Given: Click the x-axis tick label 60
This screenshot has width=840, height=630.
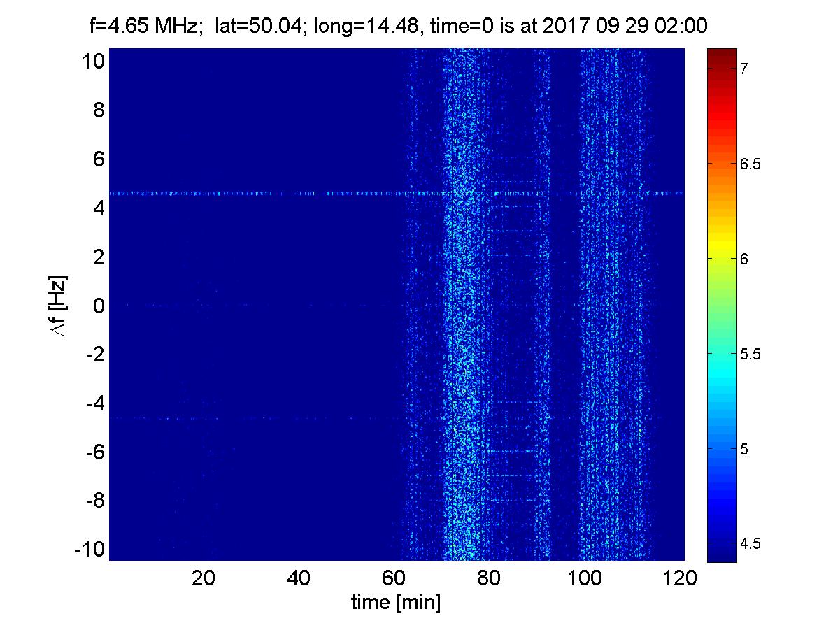Looking at the screenshot, I should tap(395, 578).
